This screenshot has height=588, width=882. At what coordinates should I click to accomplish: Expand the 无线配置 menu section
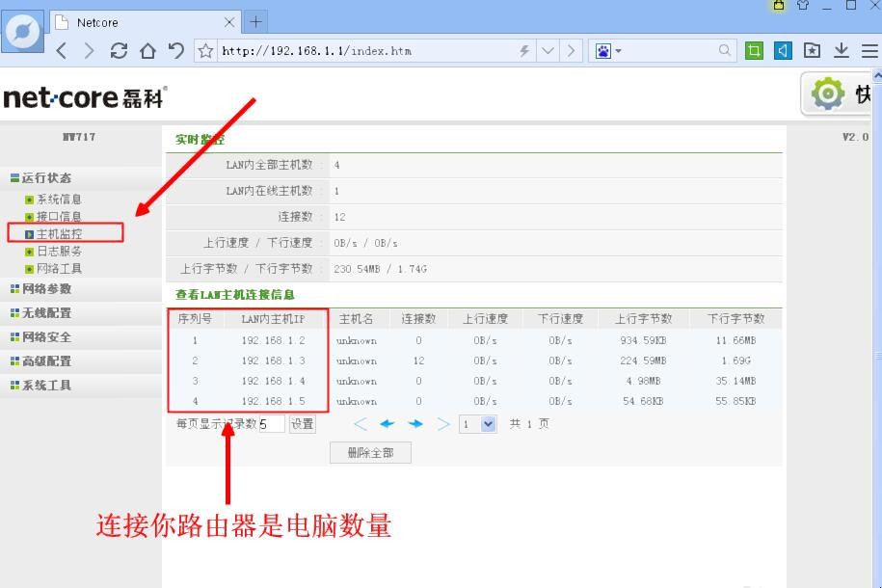click(x=46, y=313)
